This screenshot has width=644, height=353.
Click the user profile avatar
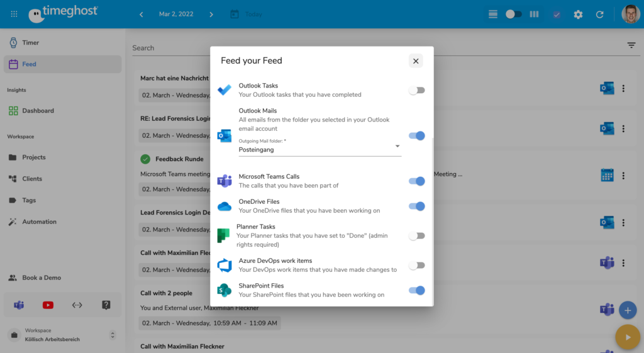630,14
